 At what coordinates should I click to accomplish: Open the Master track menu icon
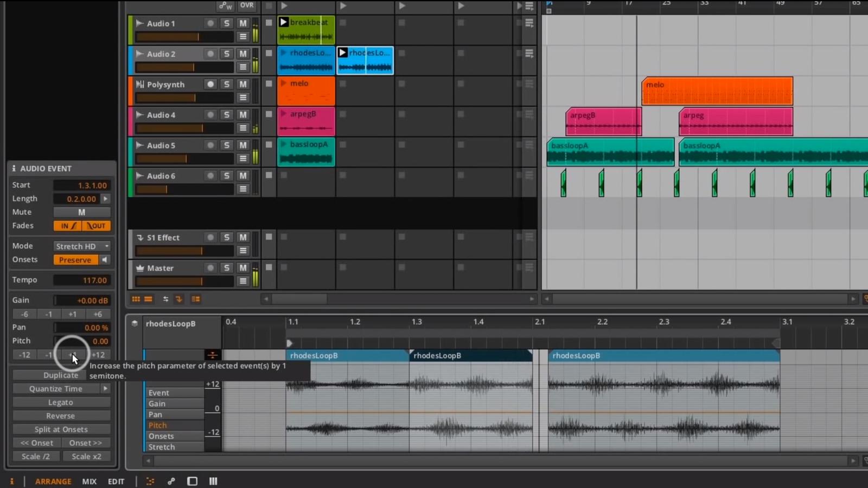243,281
